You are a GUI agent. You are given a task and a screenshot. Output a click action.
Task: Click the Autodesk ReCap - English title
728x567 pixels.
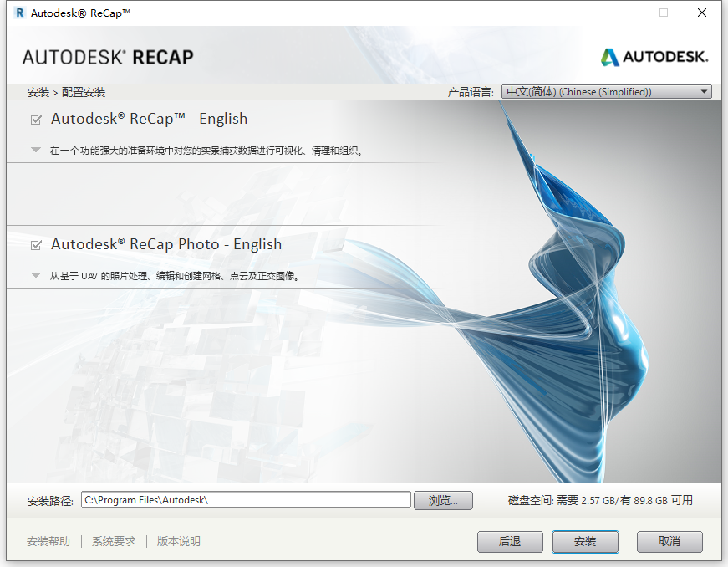(149, 119)
